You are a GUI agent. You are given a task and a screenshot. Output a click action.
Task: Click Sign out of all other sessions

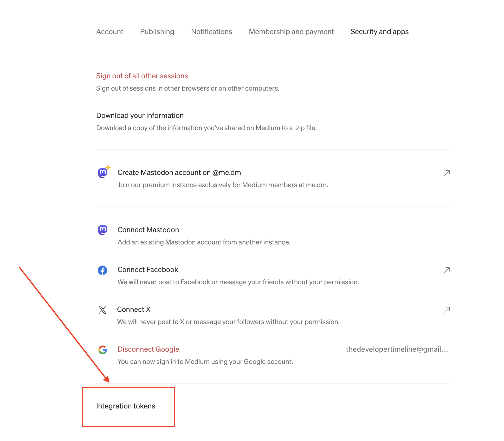point(142,75)
